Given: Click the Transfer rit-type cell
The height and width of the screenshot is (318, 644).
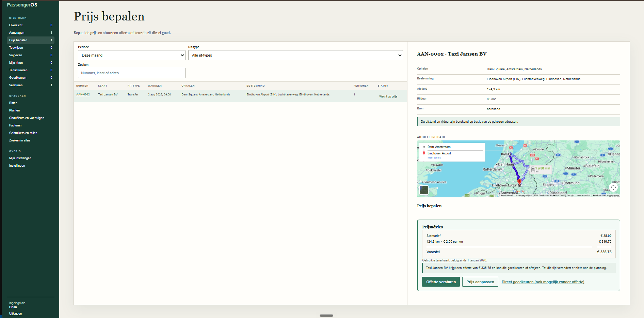Looking at the screenshot, I should click(133, 94).
